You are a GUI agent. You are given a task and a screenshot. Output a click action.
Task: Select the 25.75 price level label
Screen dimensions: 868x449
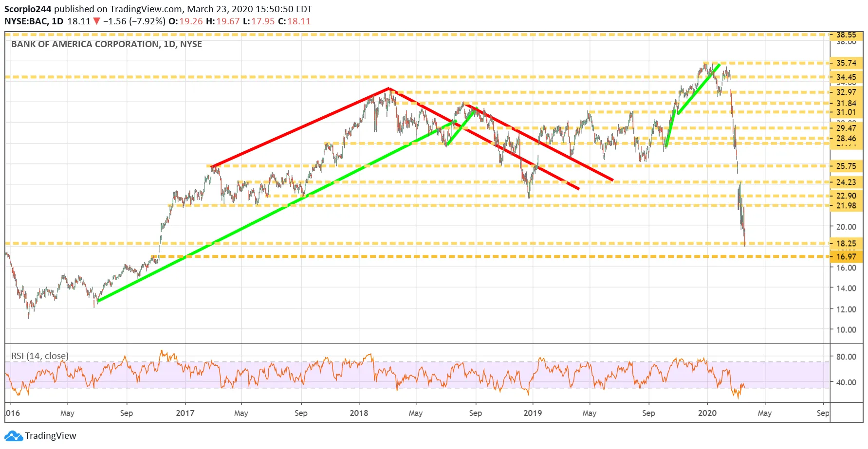click(x=846, y=166)
